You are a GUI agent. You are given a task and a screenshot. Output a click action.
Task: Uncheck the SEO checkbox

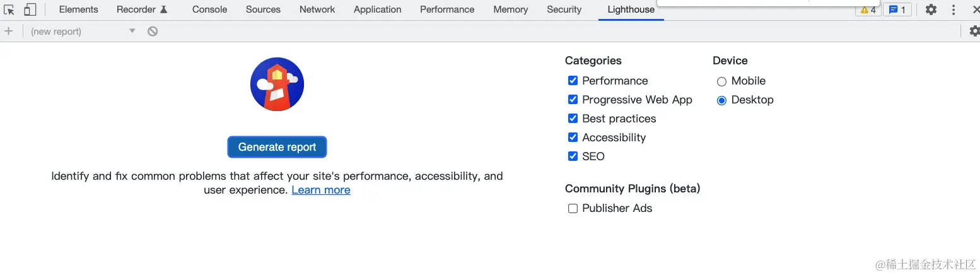click(573, 156)
